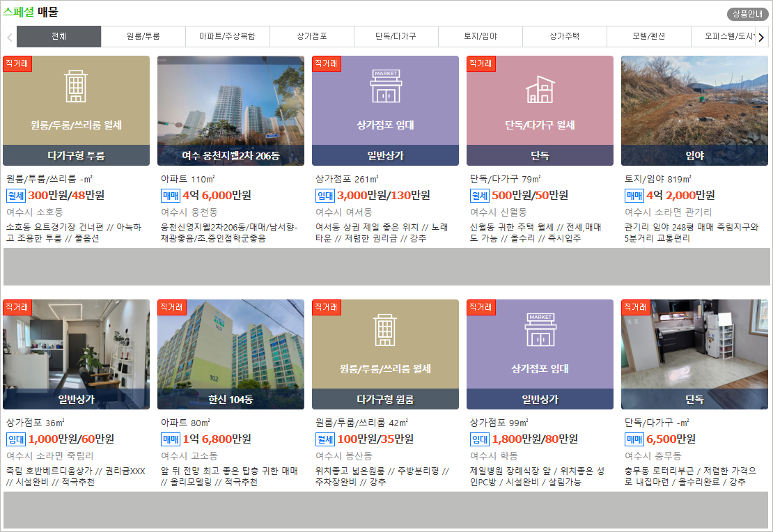Select the 전체 tab
This screenshot has height=532, width=773.
point(58,36)
